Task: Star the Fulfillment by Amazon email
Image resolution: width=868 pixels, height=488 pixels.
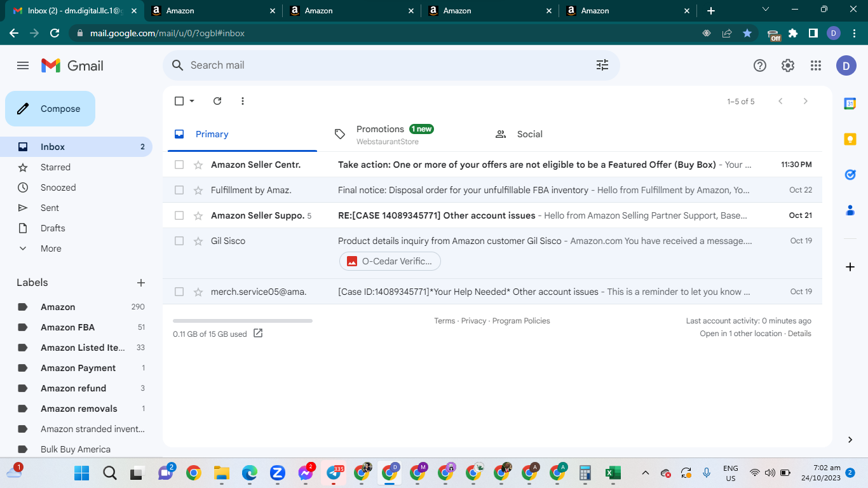Action: pos(198,190)
